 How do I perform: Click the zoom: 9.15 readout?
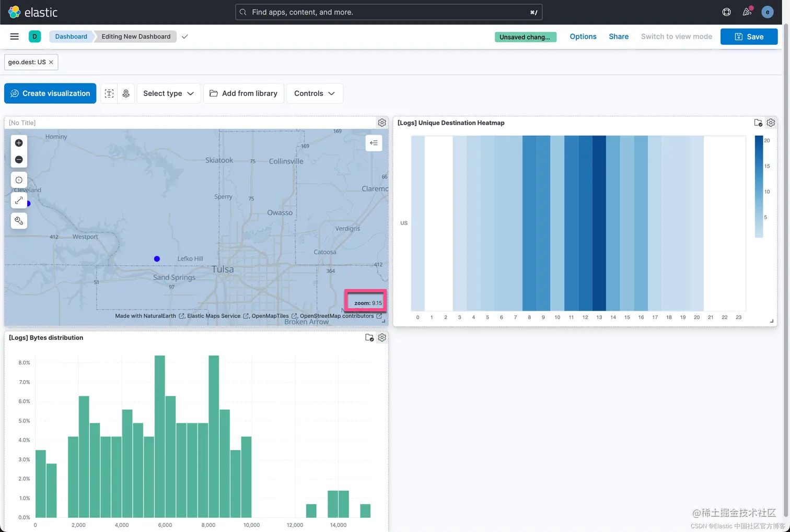click(368, 303)
